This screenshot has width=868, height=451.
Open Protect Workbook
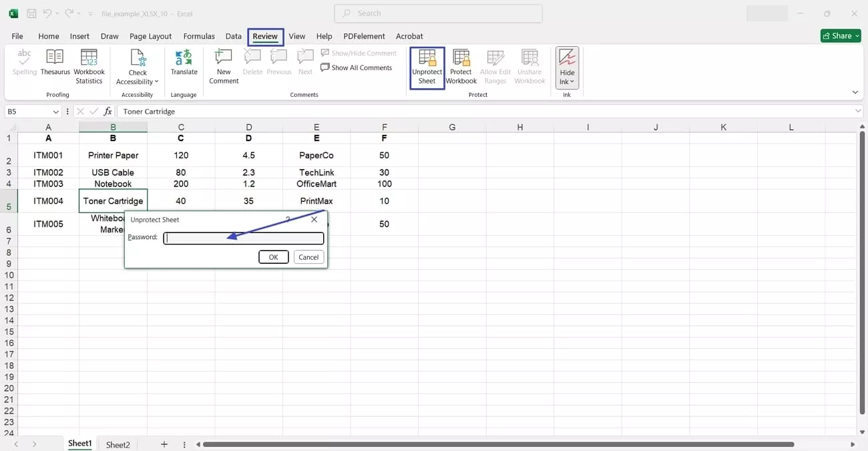pos(461,67)
